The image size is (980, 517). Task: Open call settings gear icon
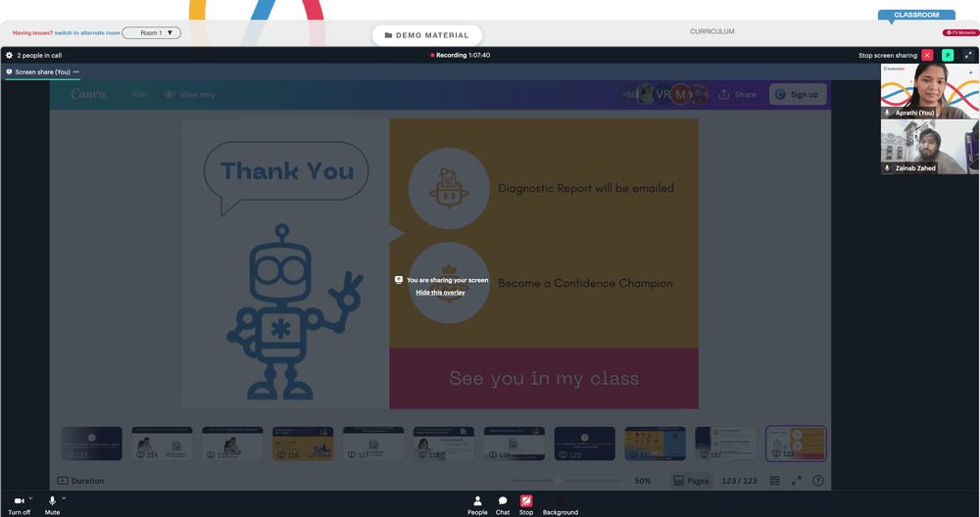click(x=9, y=56)
